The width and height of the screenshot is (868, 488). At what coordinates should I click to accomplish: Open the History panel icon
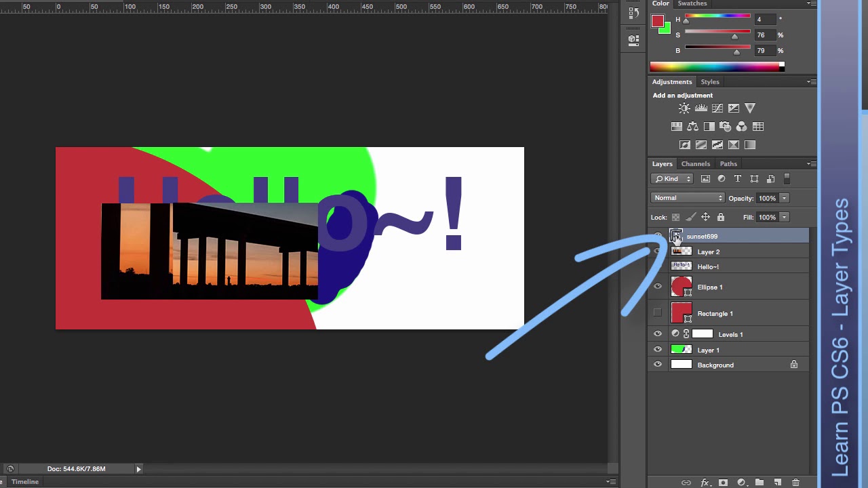pos(633,13)
